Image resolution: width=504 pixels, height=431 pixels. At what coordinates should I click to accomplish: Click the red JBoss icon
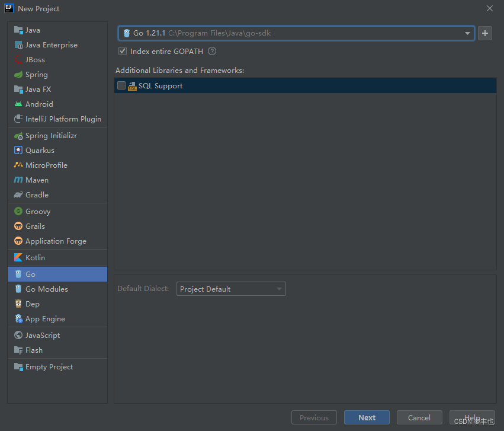(x=18, y=59)
